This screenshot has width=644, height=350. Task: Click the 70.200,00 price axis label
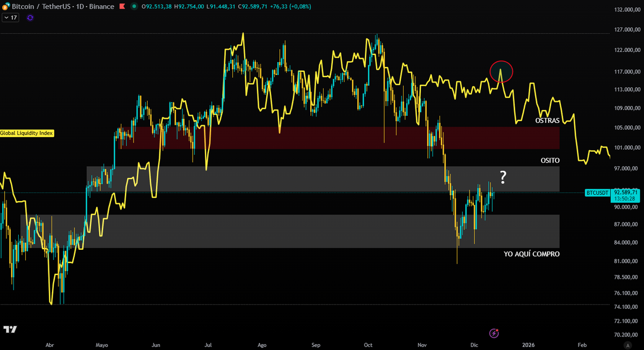tap(627, 334)
